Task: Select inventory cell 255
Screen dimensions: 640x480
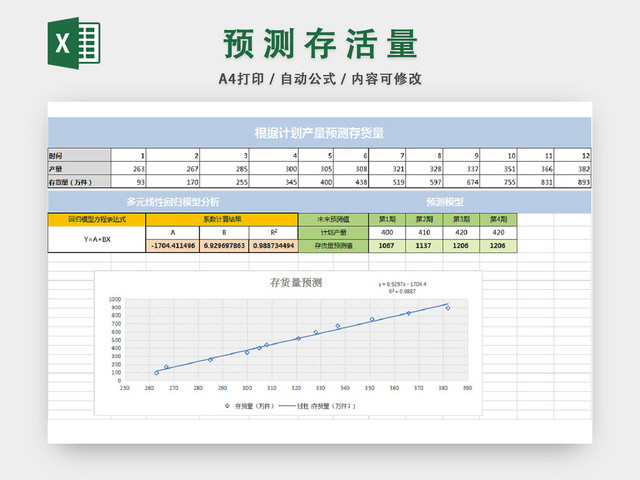Action: [224, 182]
